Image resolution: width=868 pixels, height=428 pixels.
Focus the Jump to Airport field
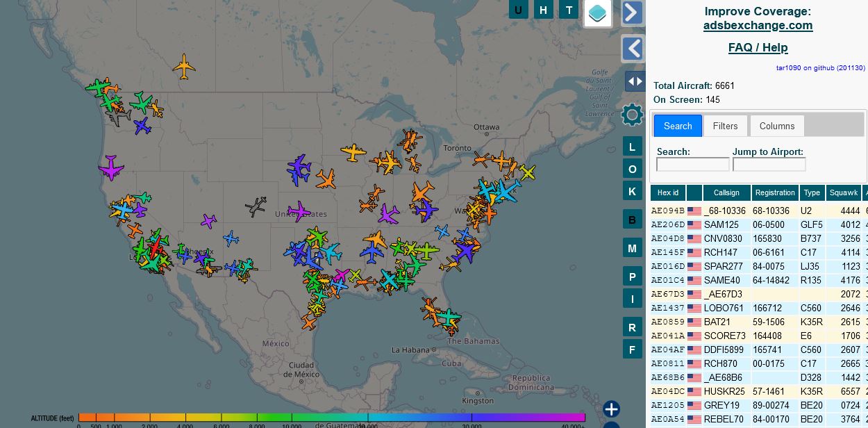769,165
